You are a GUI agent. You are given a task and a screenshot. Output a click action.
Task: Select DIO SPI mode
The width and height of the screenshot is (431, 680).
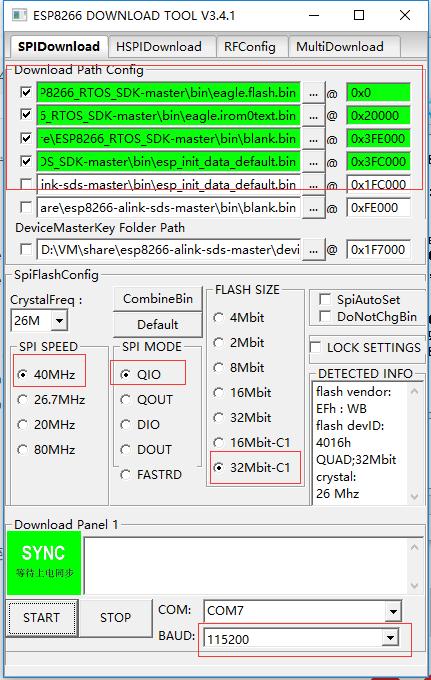pyautogui.click(x=140, y=425)
